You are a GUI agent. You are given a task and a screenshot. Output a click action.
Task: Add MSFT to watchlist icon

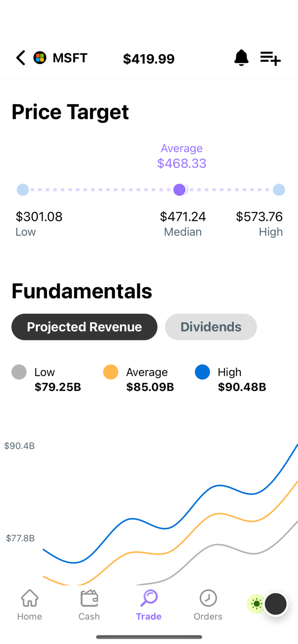(x=270, y=58)
